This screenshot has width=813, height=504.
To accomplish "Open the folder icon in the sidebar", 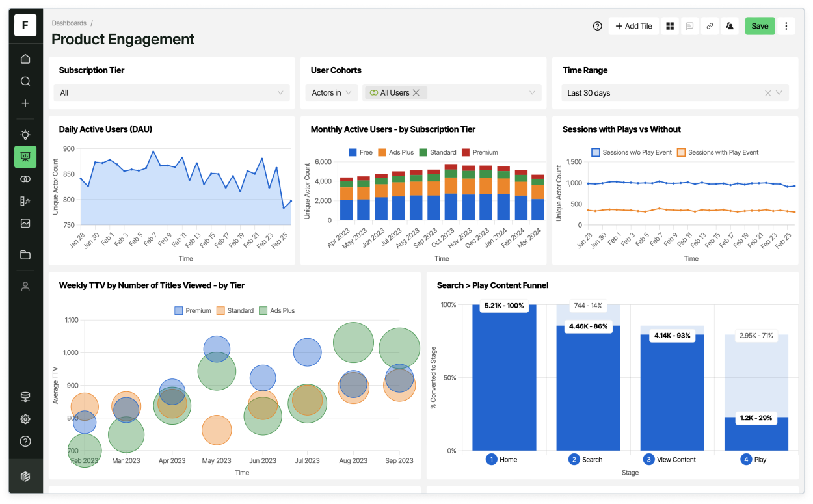I will coord(25,255).
